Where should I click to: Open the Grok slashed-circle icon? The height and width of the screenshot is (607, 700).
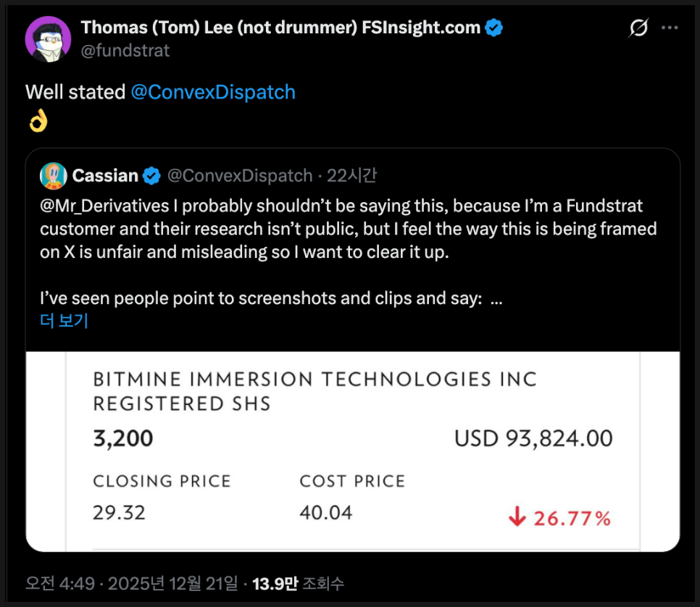[x=638, y=28]
